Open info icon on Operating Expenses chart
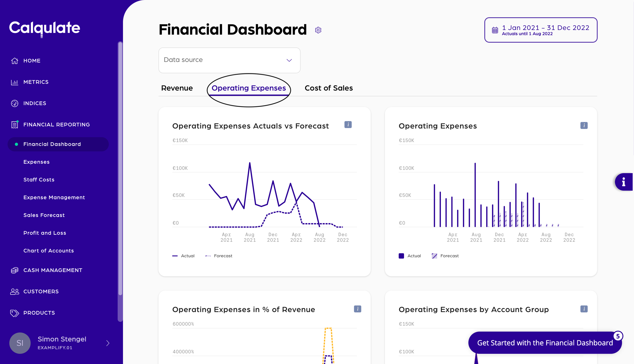 coord(584,125)
